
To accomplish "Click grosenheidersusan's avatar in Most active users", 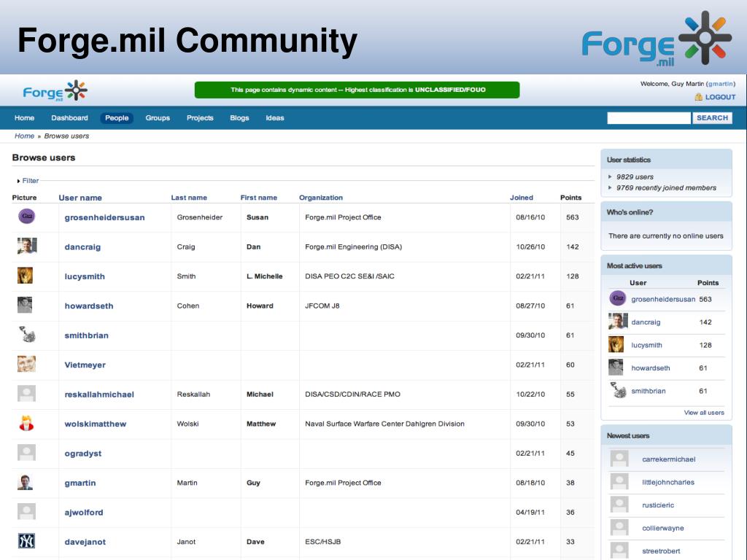I will coord(618,298).
